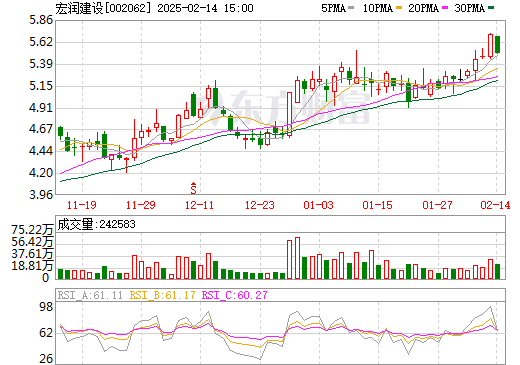The image size is (520, 365).
Task: Click the timestamp 2025-02-14 15:00
Action: click(205, 8)
